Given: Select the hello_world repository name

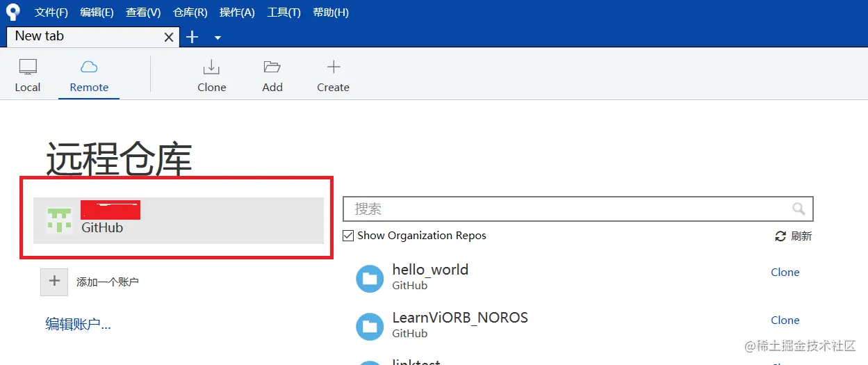Looking at the screenshot, I should (430, 270).
